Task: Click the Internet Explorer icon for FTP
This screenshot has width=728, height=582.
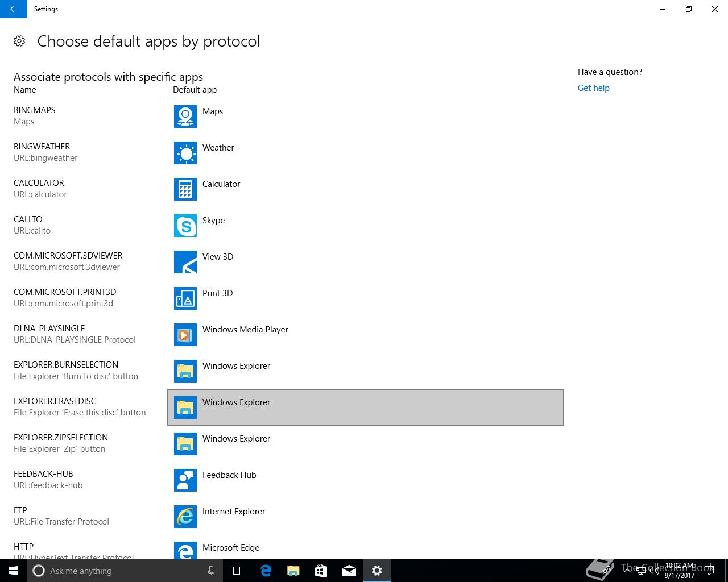Action: (185, 517)
